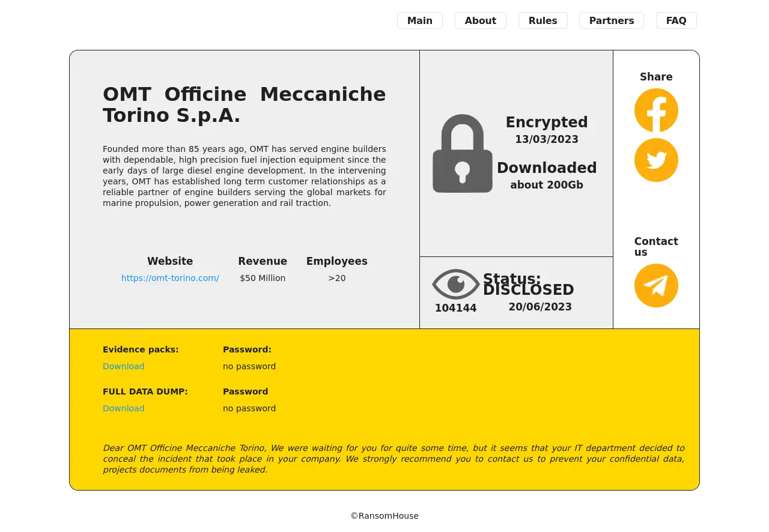Share the page via the Twitter icon

pyautogui.click(x=656, y=160)
